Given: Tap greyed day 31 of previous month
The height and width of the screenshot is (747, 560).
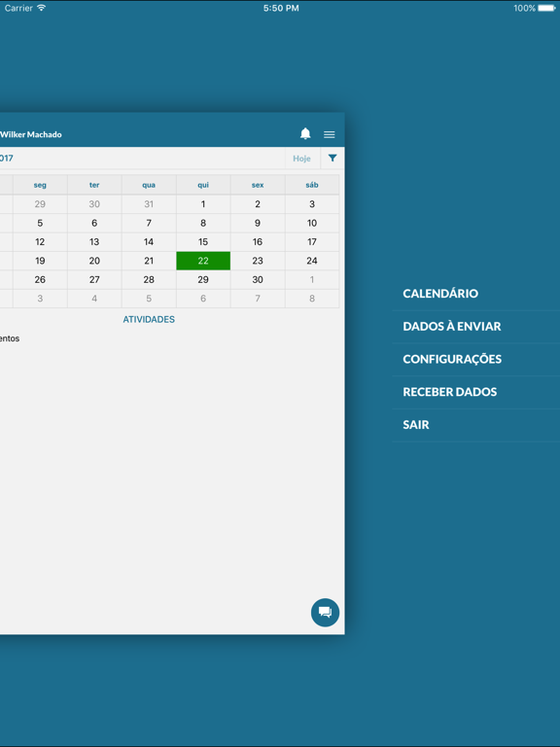Looking at the screenshot, I should pyautogui.click(x=149, y=204).
